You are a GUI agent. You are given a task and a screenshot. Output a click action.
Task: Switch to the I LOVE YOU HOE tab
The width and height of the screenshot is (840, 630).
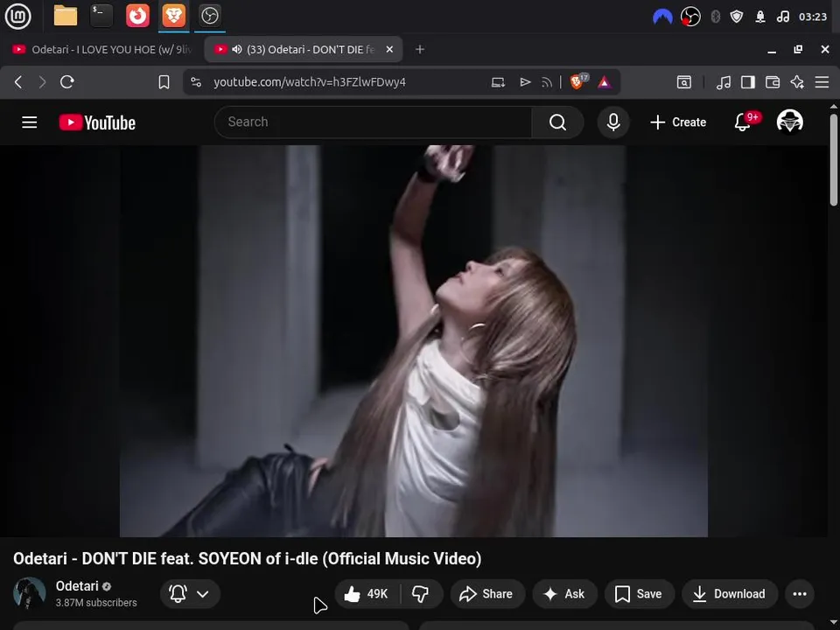(101, 49)
